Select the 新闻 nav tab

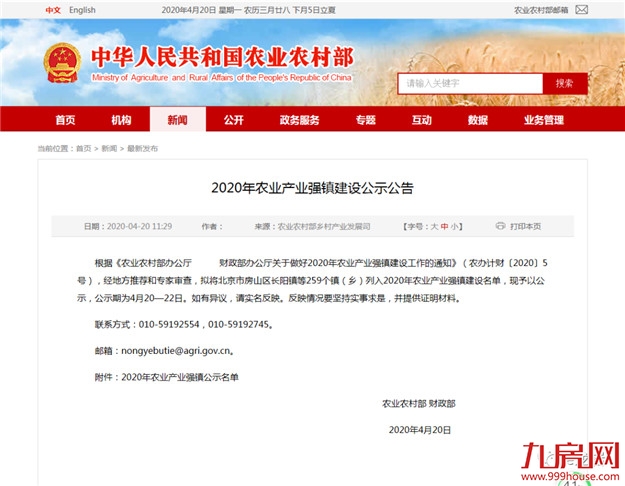pyautogui.click(x=178, y=119)
